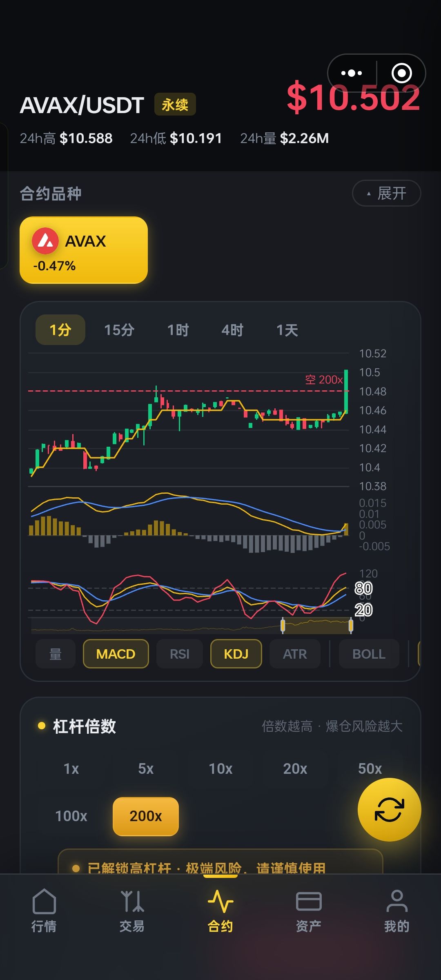
Task: Select the 200x leverage option
Action: 146,816
